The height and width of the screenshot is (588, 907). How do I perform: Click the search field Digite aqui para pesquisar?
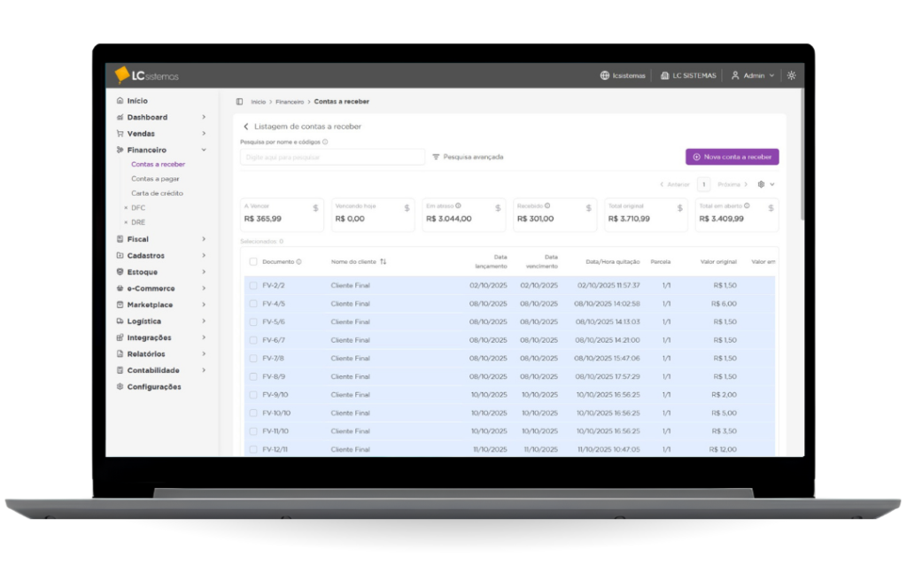click(333, 157)
